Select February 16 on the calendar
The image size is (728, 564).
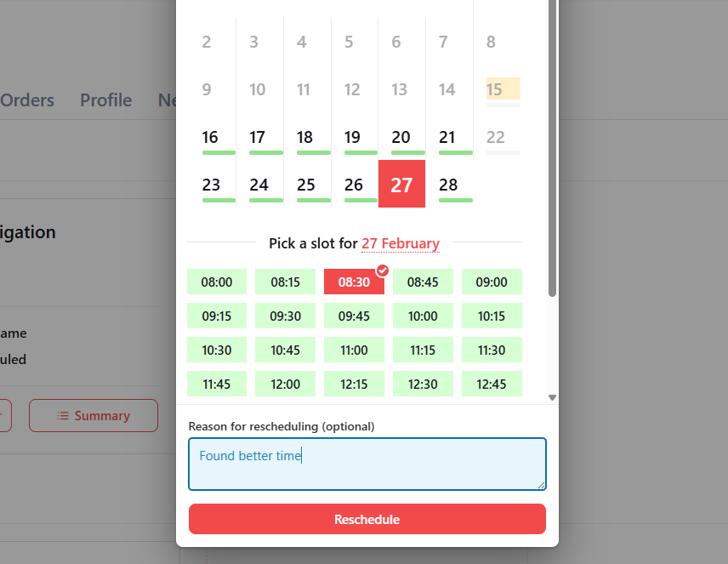pyautogui.click(x=211, y=138)
